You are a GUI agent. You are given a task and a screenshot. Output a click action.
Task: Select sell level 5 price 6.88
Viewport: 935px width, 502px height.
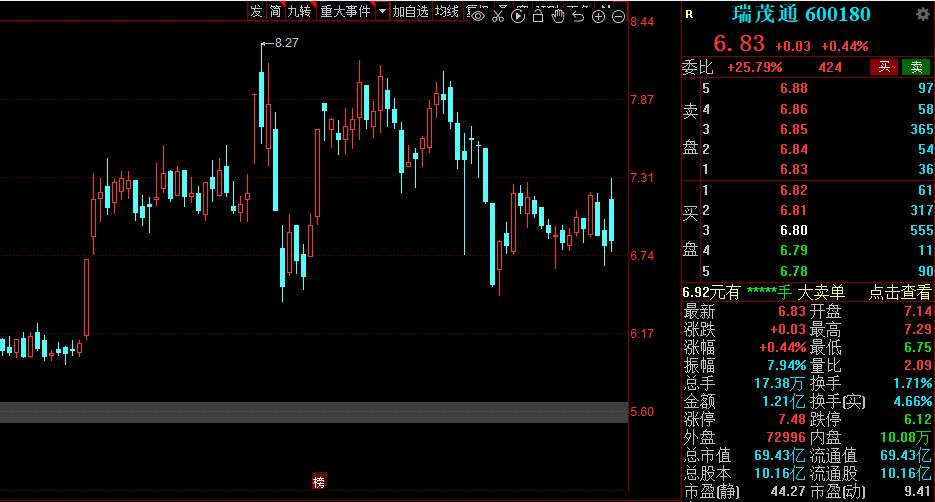click(x=794, y=88)
